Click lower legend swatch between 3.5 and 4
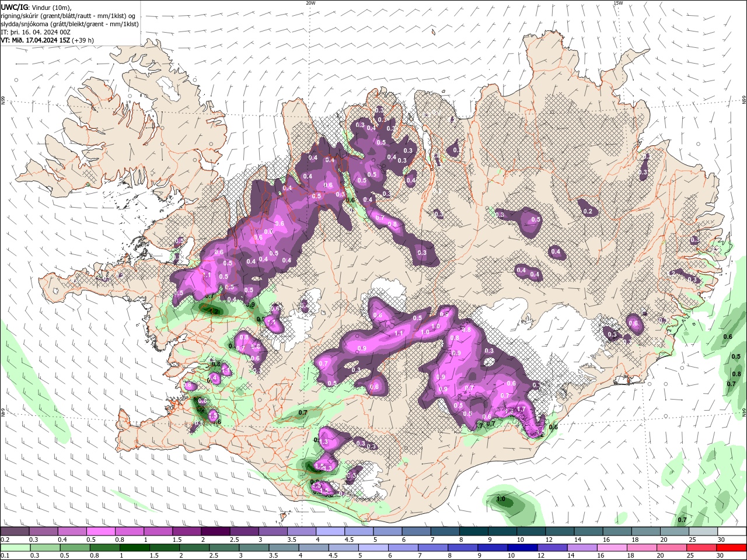Image resolution: width=747 pixels, height=560 pixels. pos(284,548)
